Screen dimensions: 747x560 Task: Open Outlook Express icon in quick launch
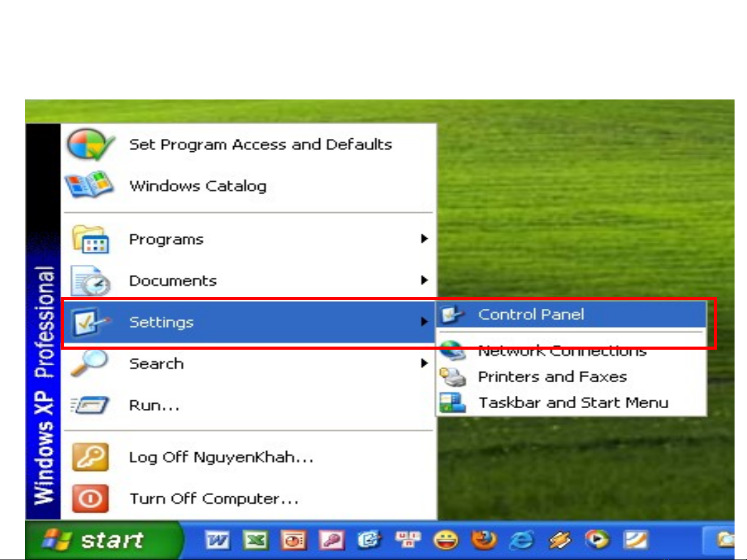click(370, 540)
